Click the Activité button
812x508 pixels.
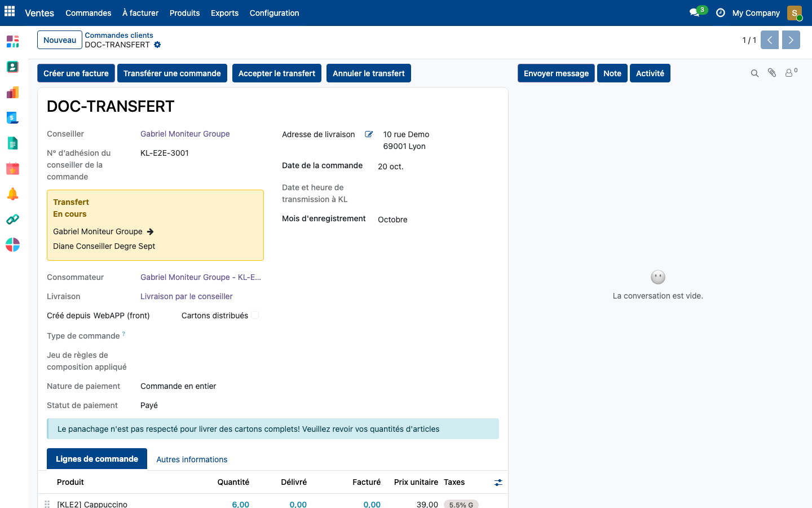[650, 73]
